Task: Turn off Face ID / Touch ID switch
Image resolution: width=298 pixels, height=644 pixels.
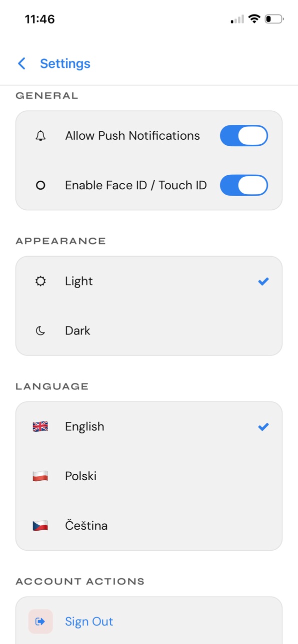Action: 244,185
